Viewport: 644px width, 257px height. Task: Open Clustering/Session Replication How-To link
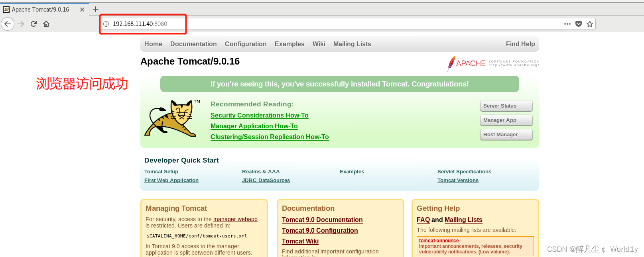[x=270, y=137]
